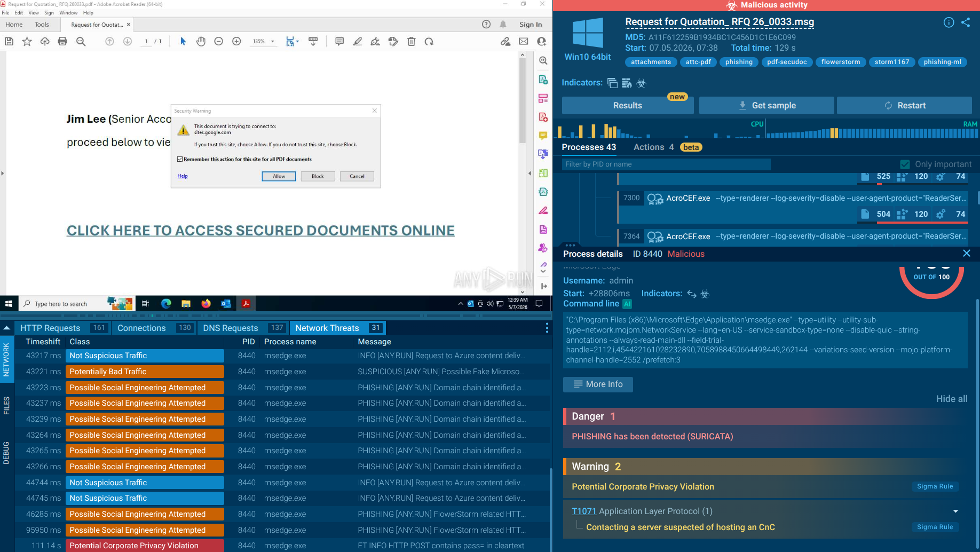980x552 pixels.
Task: Expand the T1071 Application Layer Protocol row
Action: [955, 511]
